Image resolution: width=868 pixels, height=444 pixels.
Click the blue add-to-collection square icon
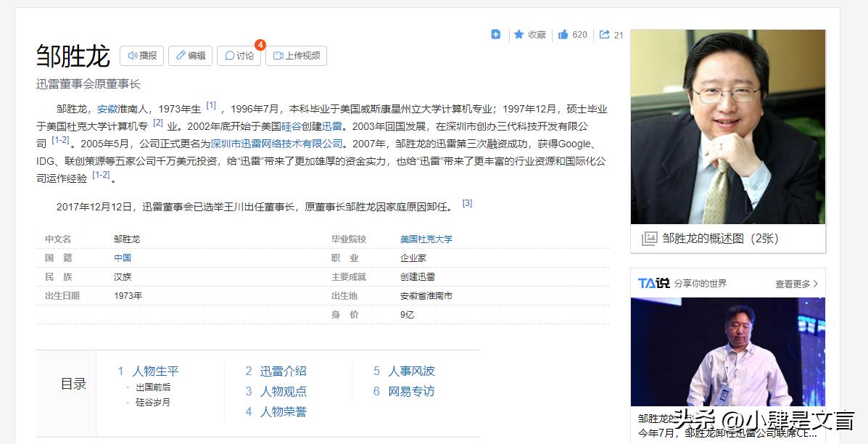495,34
